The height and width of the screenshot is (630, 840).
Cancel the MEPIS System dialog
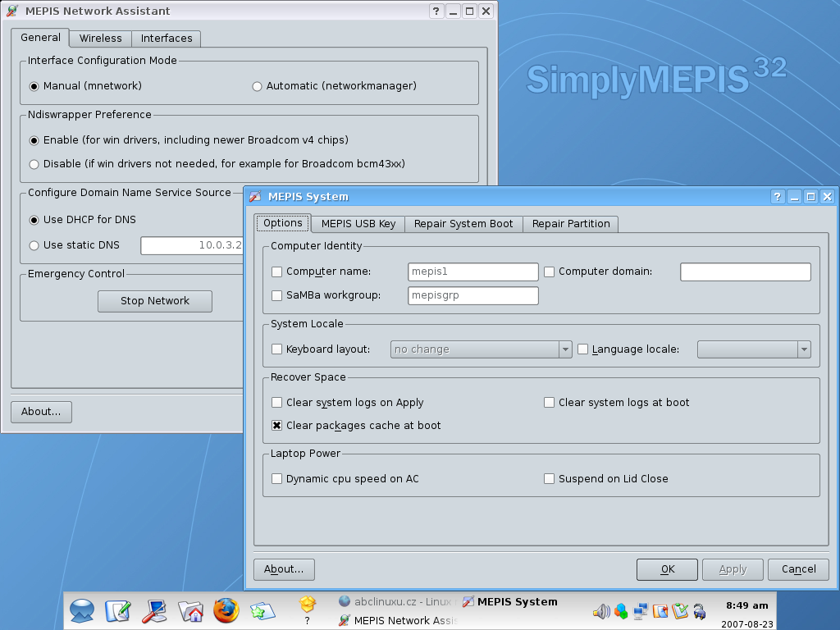click(x=798, y=569)
